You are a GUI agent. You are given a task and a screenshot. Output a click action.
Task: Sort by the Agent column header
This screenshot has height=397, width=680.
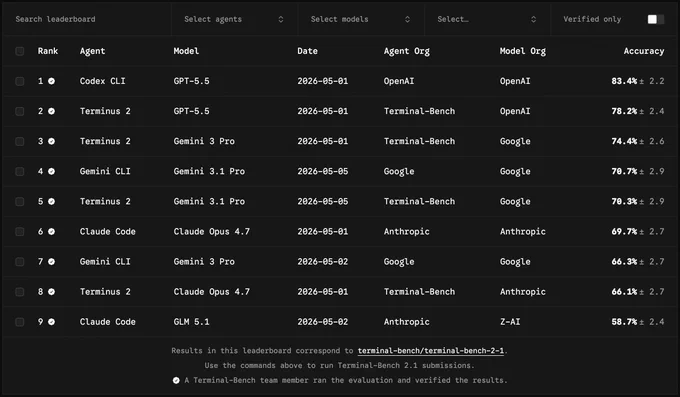[x=92, y=51]
